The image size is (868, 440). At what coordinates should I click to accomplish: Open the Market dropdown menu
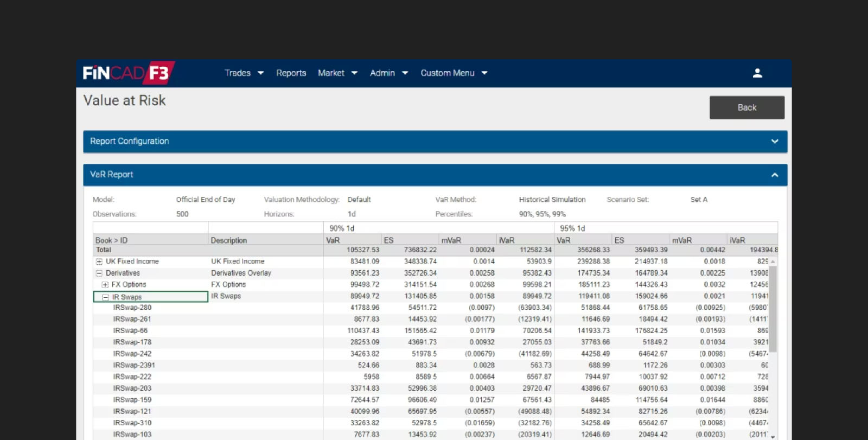(x=337, y=73)
